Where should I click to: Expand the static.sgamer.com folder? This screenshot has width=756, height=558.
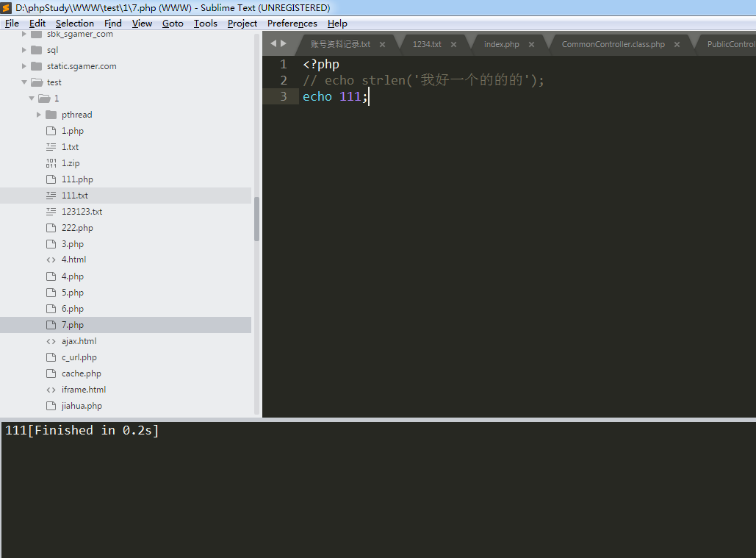(24, 66)
